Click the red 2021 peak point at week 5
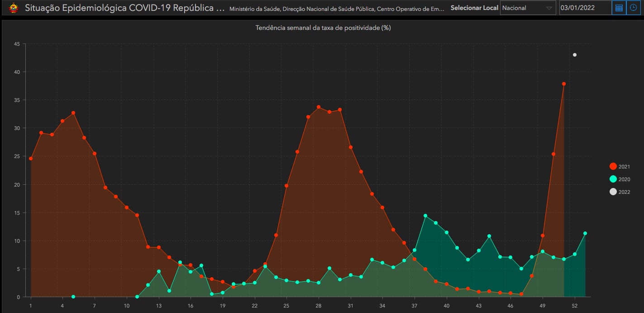 click(73, 113)
